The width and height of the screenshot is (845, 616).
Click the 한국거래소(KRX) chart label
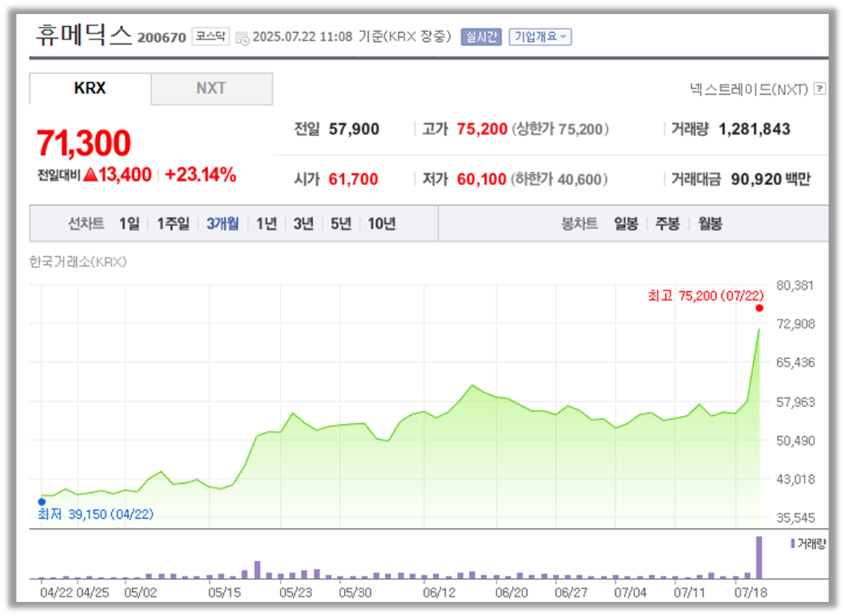pyautogui.click(x=78, y=262)
